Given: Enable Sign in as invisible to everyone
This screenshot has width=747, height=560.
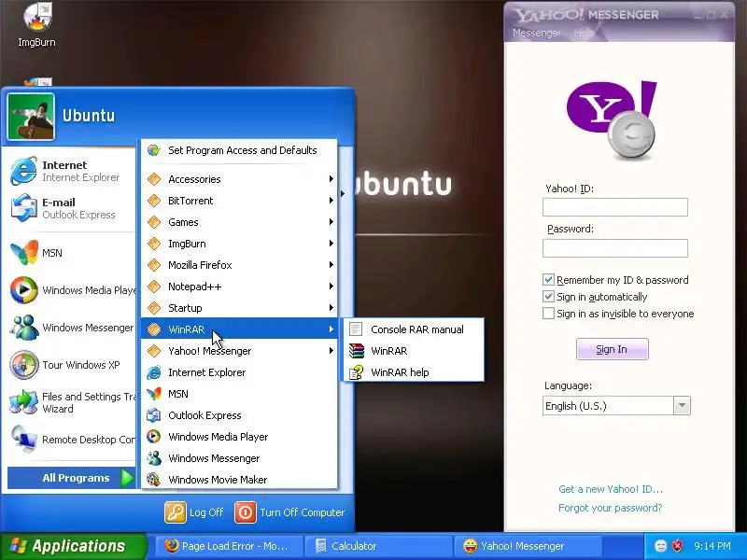Looking at the screenshot, I should pos(548,314).
